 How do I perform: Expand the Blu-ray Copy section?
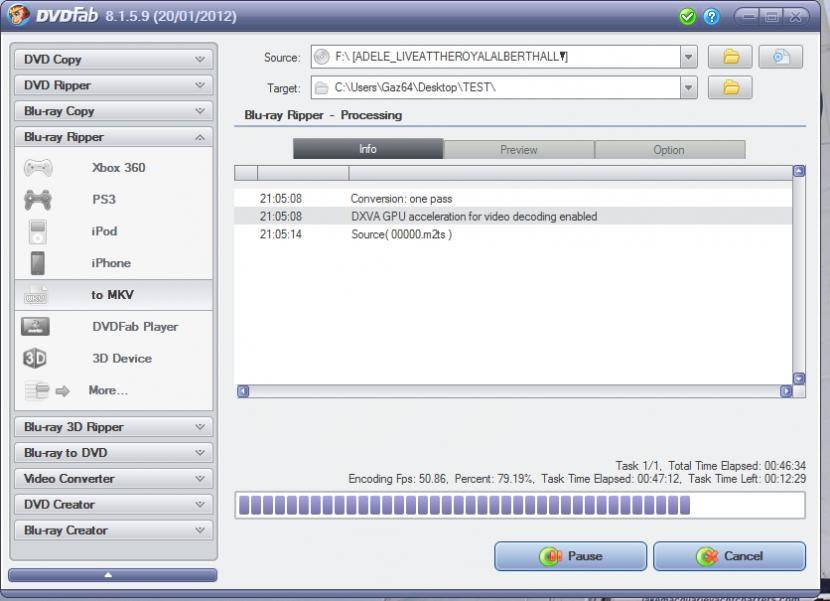(114, 111)
